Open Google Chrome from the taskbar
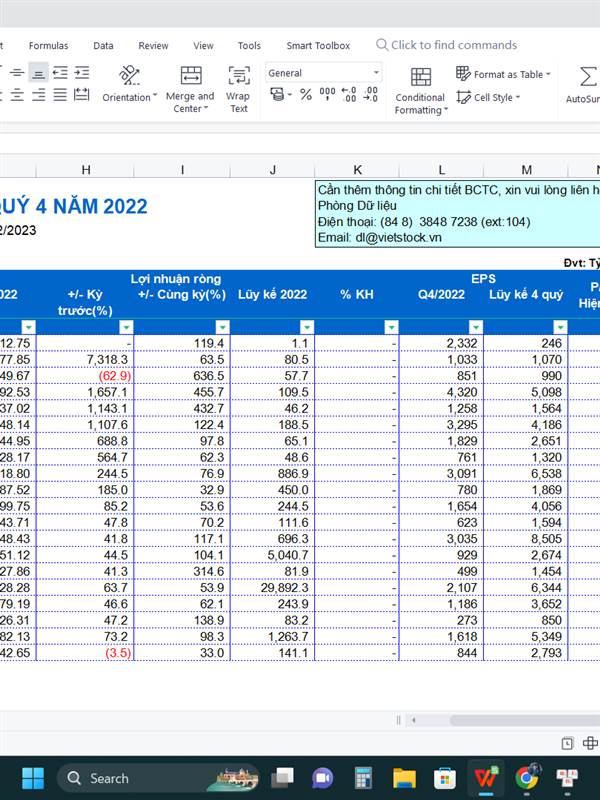The width and height of the screenshot is (600, 800). [527, 778]
